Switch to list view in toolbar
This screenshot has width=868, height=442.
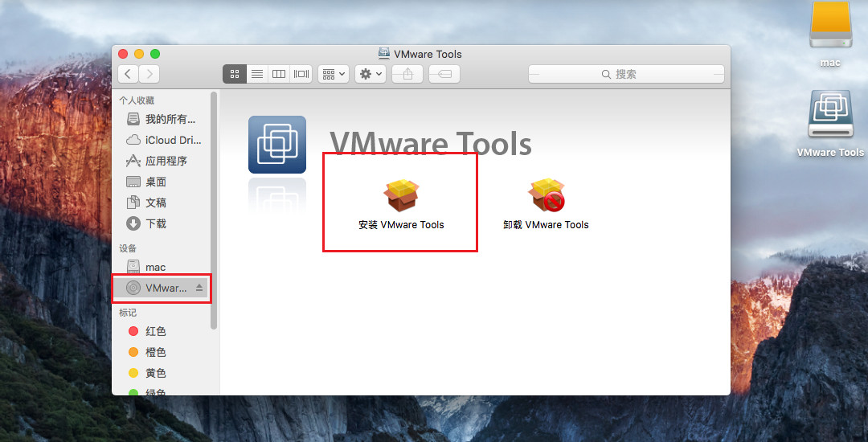point(257,74)
